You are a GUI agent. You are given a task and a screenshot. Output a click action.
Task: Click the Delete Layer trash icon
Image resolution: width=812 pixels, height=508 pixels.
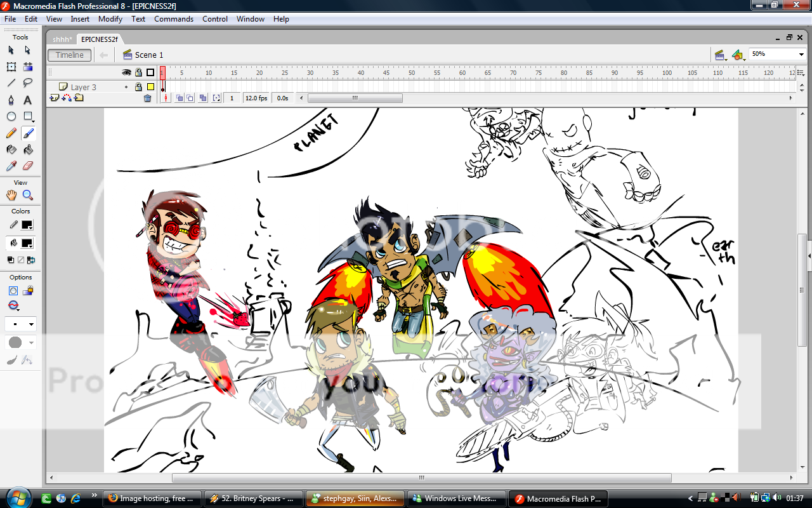tap(147, 98)
